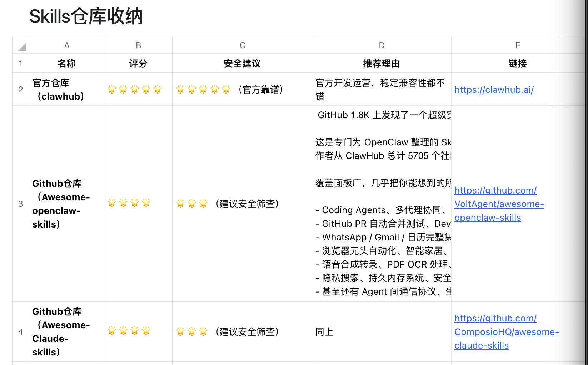The image size is (588, 365).
Task: Click the select-all corner triangle icon
Action: (x=22, y=47)
